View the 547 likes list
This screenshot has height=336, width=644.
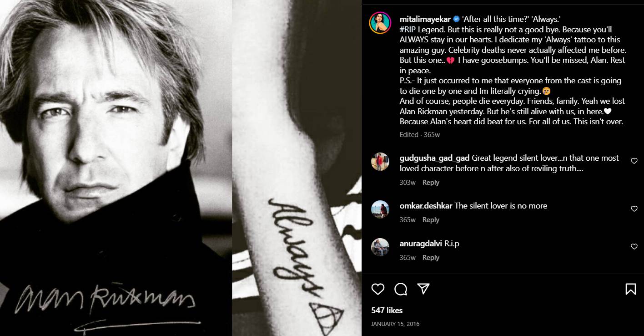[x=387, y=311]
